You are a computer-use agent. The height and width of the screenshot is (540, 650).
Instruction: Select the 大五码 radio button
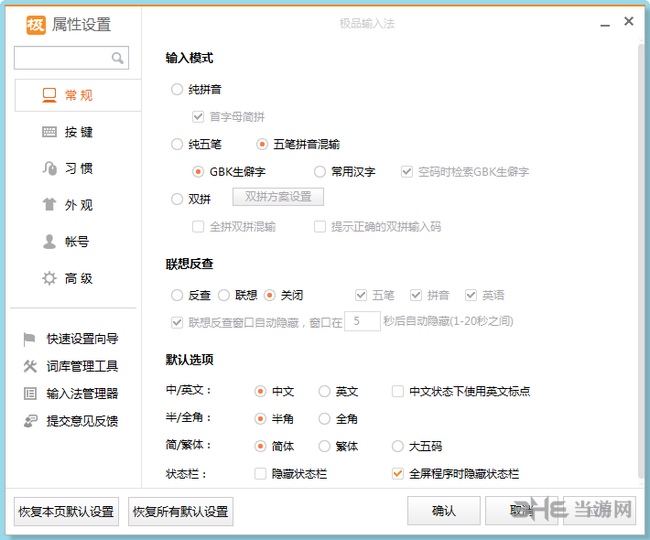(398, 446)
